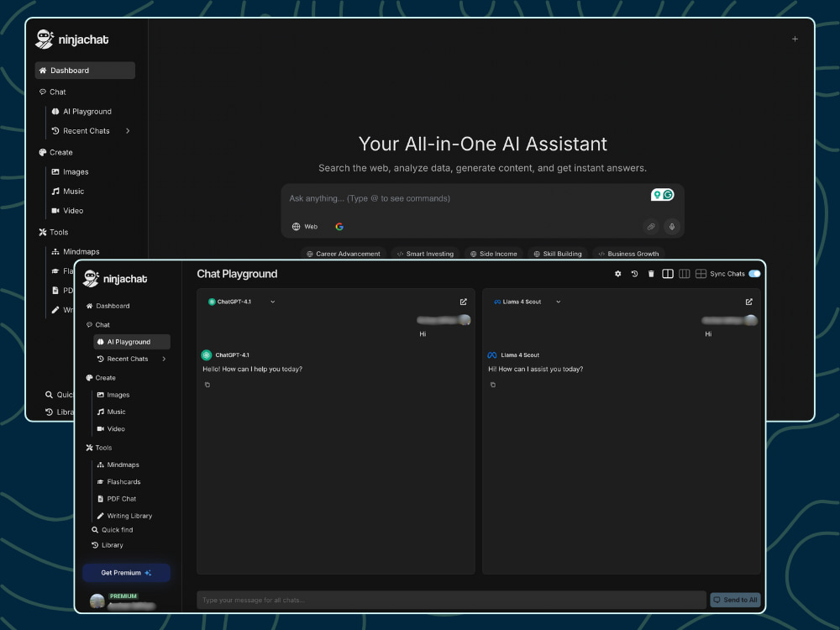The image size is (840, 630).
Task: Click Create section in front window sidebar
Action: 101,378
